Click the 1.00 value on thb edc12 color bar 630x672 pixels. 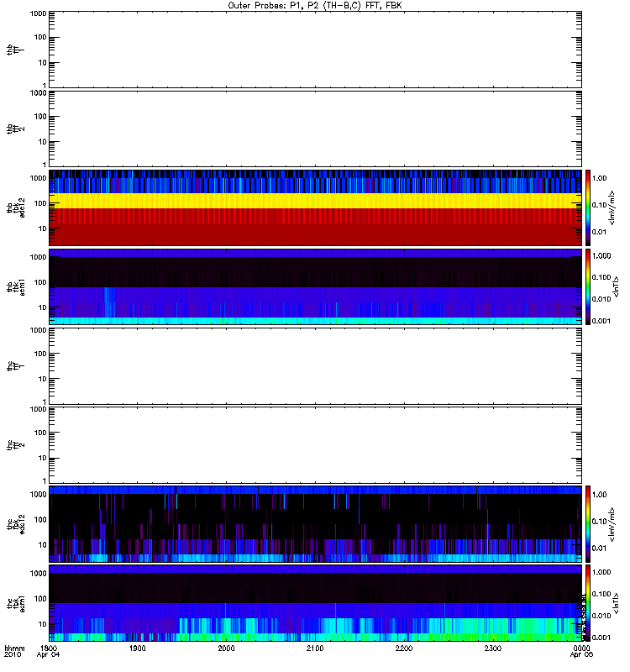click(599, 178)
